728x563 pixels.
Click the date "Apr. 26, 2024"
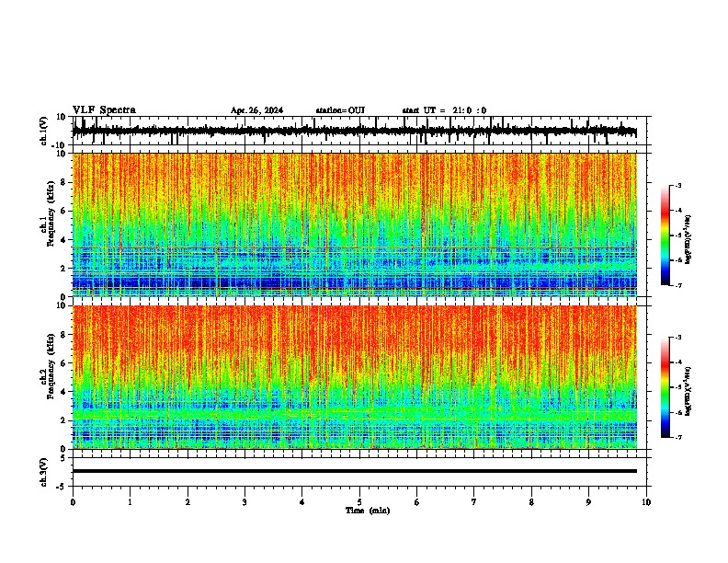pos(256,110)
